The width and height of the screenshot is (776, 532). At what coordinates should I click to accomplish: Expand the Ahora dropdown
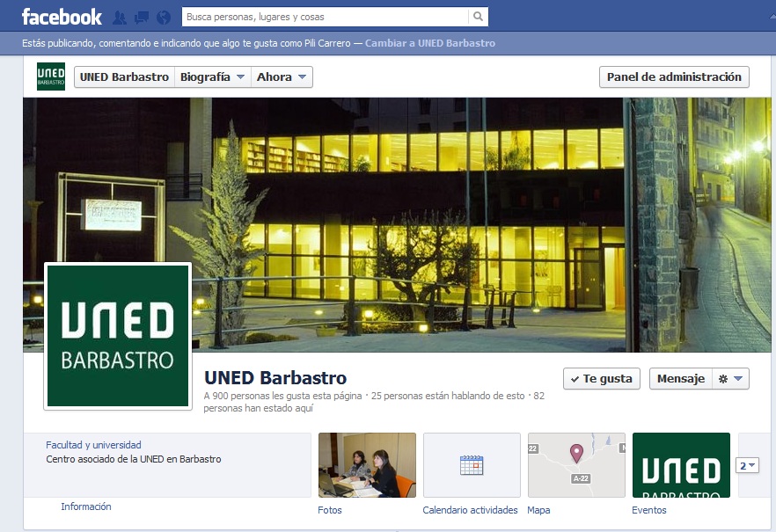point(282,77)
